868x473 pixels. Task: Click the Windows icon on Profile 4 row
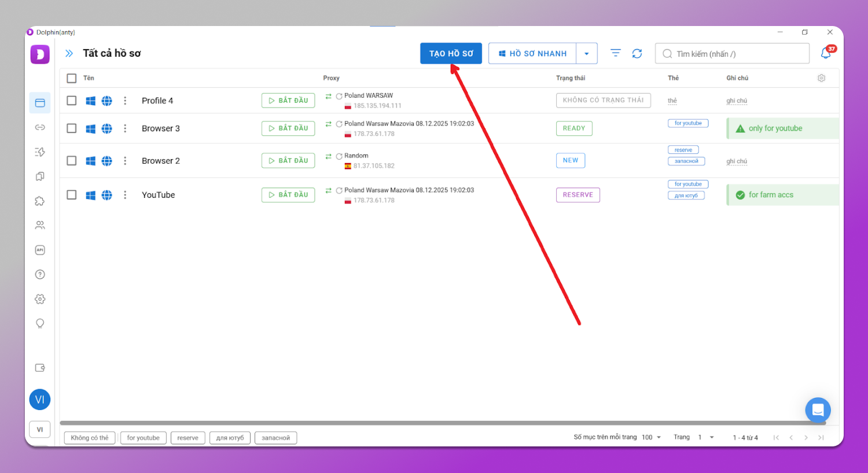click(x=90, y=100)
